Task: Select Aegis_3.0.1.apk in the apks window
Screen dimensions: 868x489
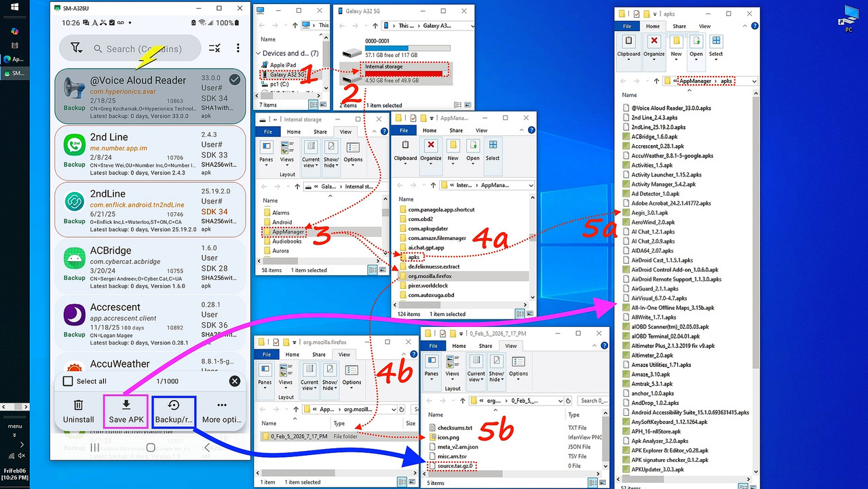Action: (x=645, y=212)
